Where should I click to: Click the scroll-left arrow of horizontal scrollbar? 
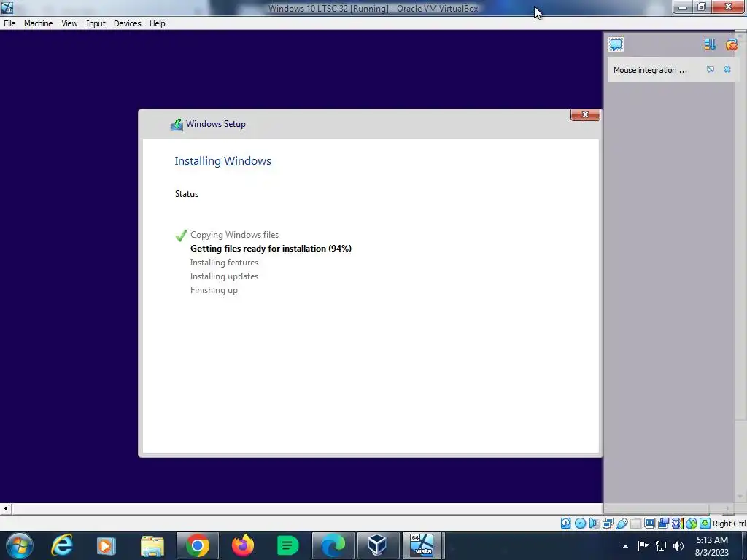[6, 508]
